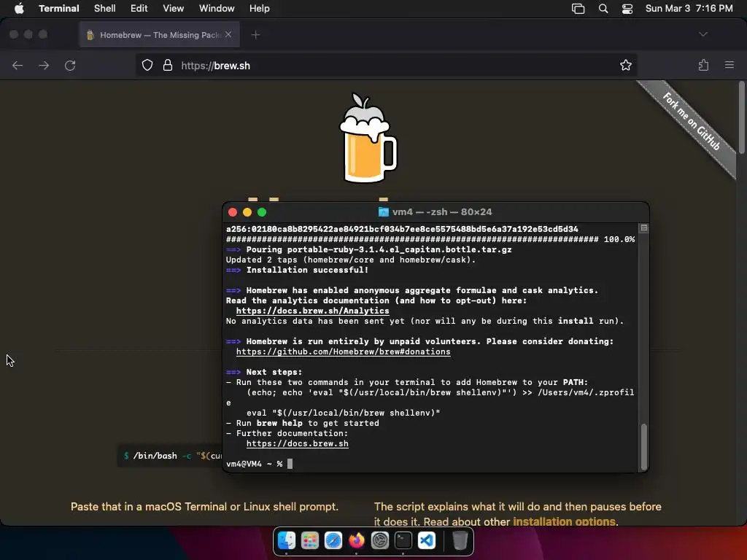Open the browser hamburger menu
747x560 pixels.
click(x=729, y=65)
